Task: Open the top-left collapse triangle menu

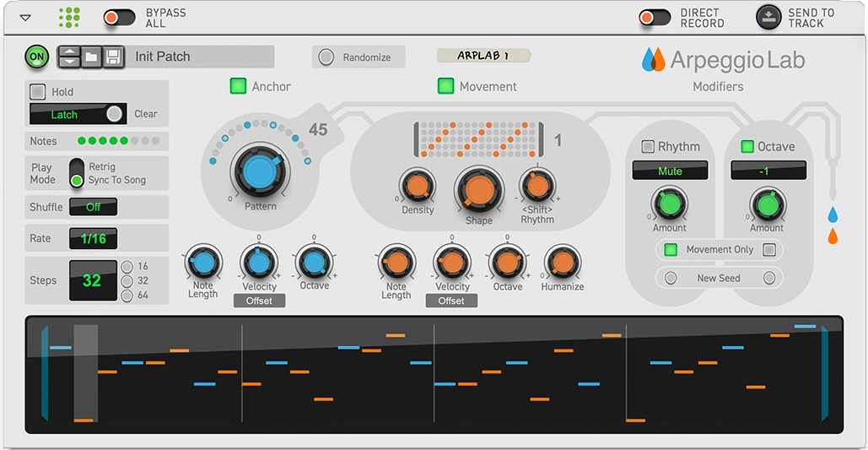Action: tap(25, 18)
